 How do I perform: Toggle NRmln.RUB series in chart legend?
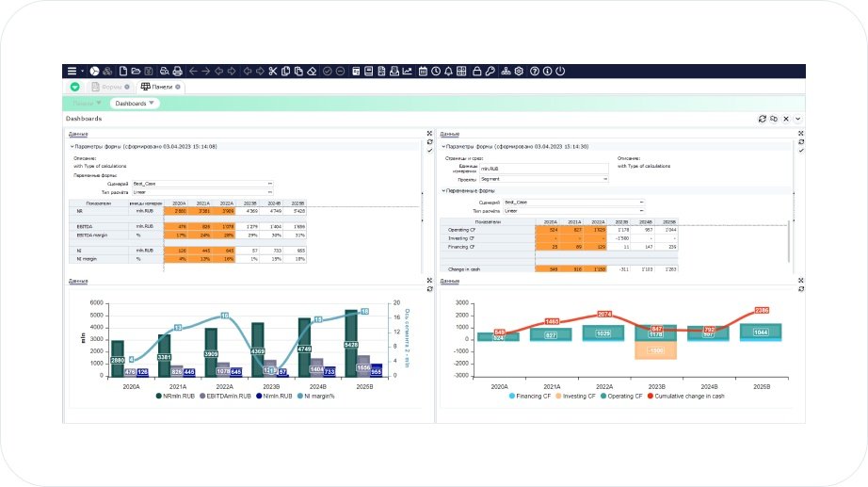tap(179, 395)
